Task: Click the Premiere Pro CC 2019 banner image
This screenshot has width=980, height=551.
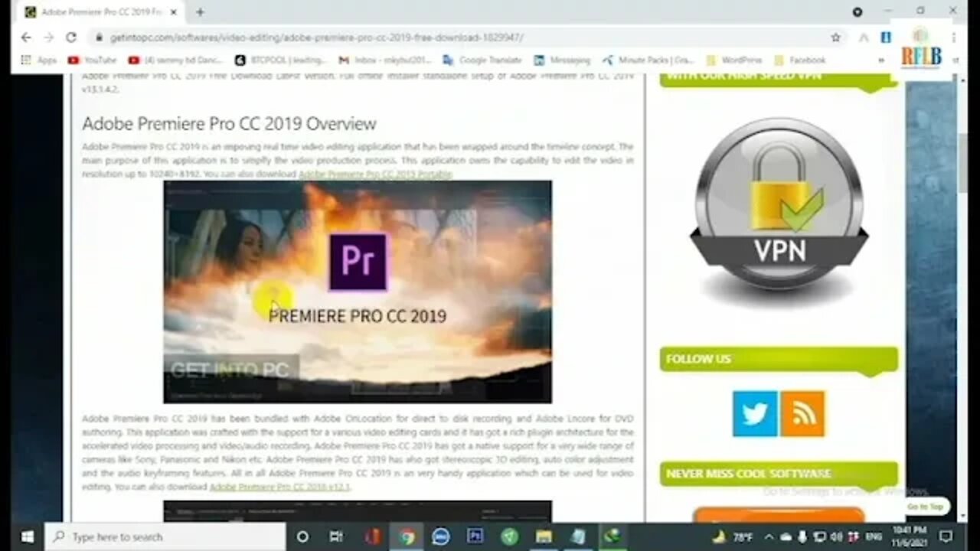Action: pyautogui.click(x=357, y=292)
